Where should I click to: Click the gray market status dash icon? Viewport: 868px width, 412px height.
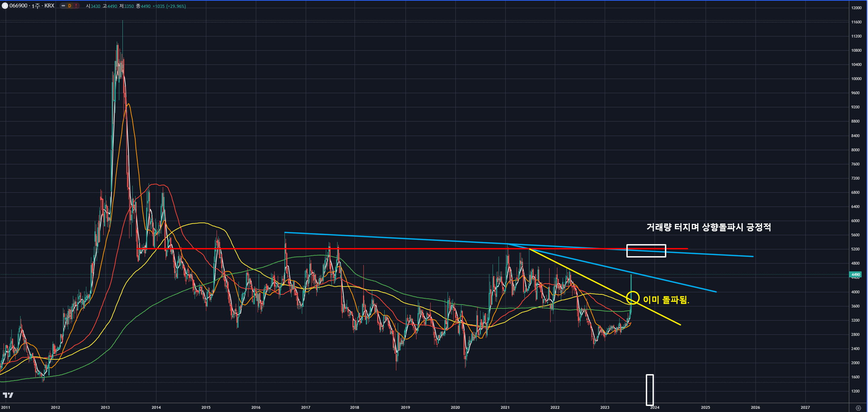pyautogui.click(x=63, y=6)
